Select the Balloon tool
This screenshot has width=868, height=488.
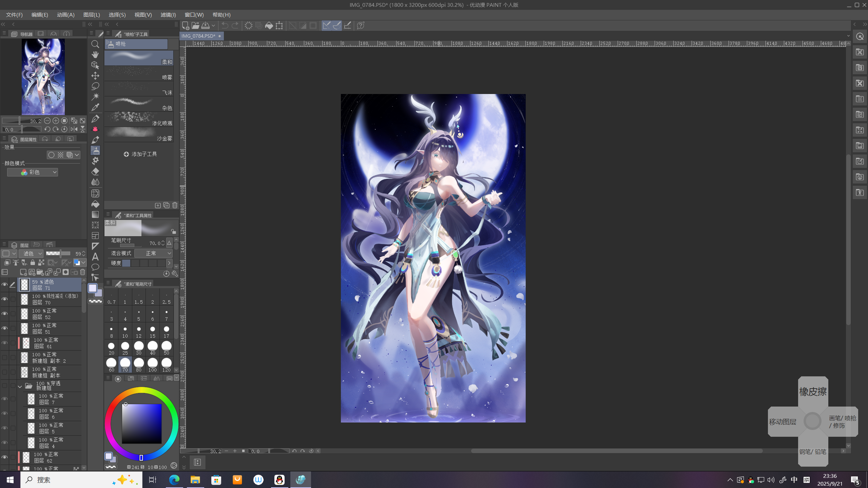[95, 267]
